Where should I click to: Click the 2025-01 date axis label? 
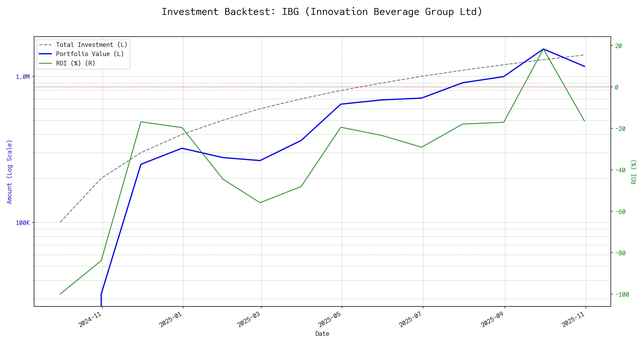point(171,319)
